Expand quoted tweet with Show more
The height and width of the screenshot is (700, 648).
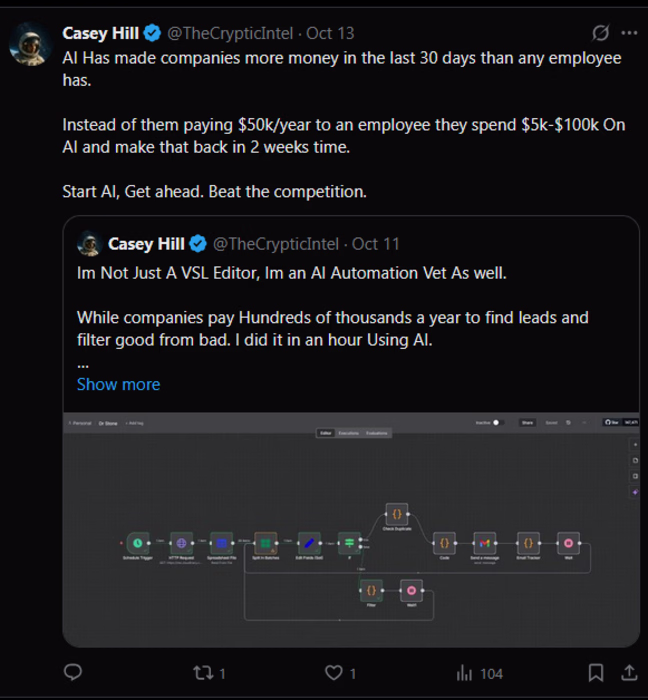(x=118, y=384)
